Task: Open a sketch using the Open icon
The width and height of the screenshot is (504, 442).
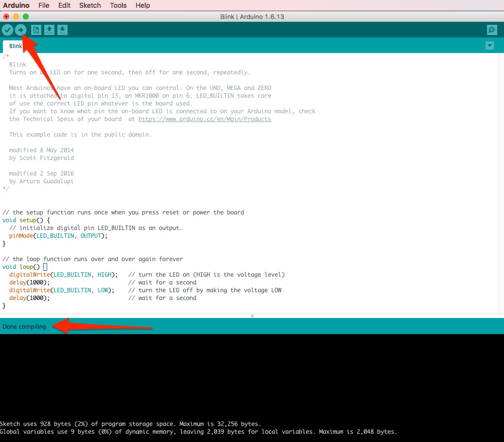Action: click(49, 30)
